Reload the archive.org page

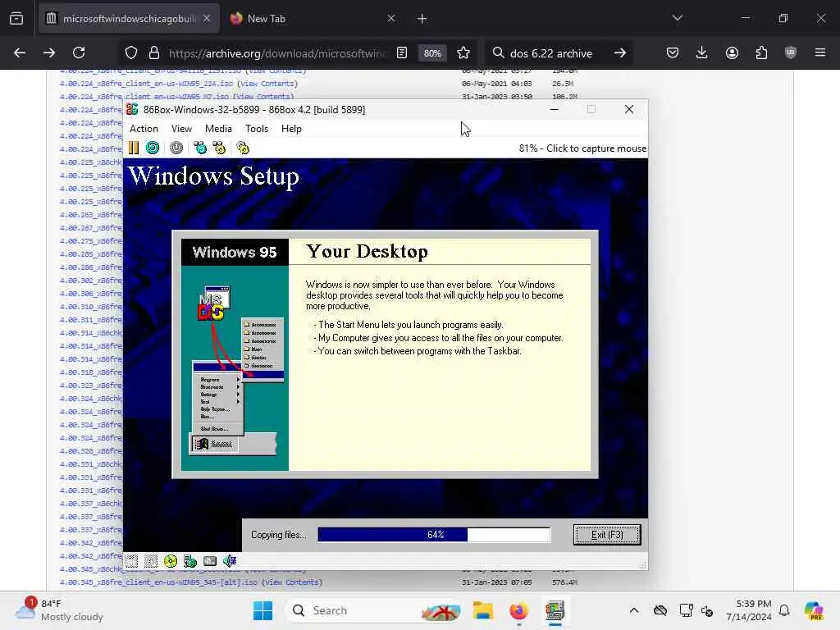pyautogui.click(x=80, y=52)
